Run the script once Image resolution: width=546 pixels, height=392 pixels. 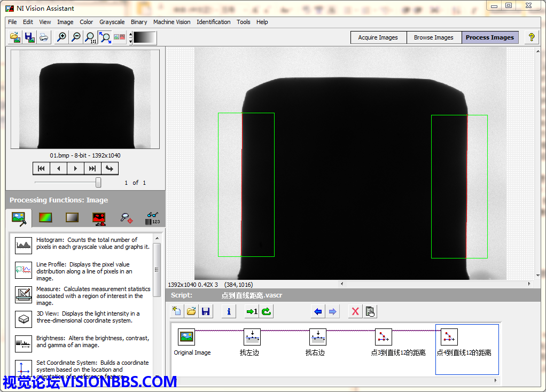click(252, 311)
